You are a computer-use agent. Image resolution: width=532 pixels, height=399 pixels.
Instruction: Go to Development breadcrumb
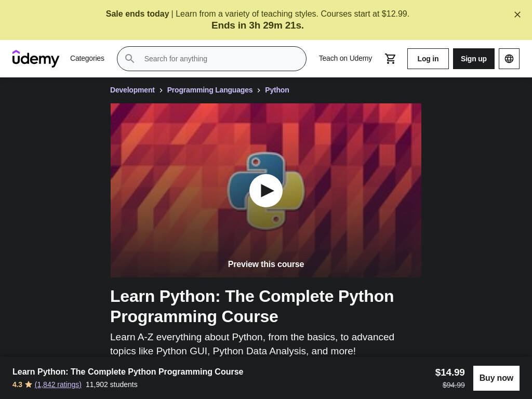point(132,90)
